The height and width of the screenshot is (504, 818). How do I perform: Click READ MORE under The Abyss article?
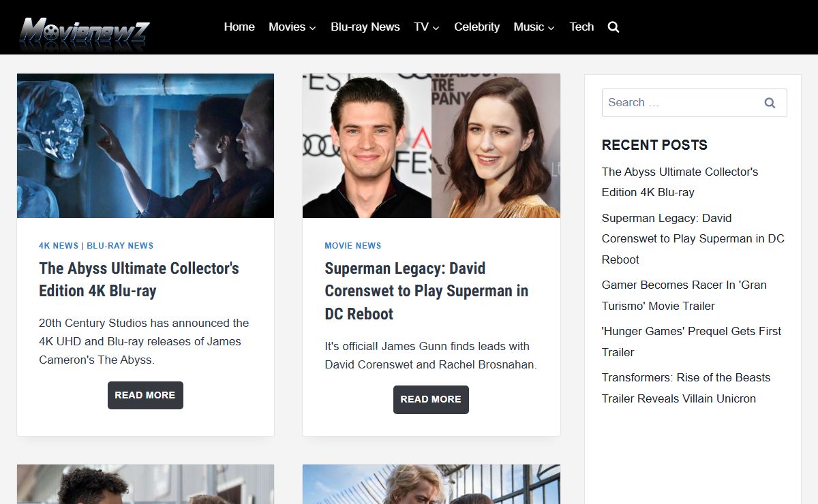pyautogui.click(x=145, y=395)
